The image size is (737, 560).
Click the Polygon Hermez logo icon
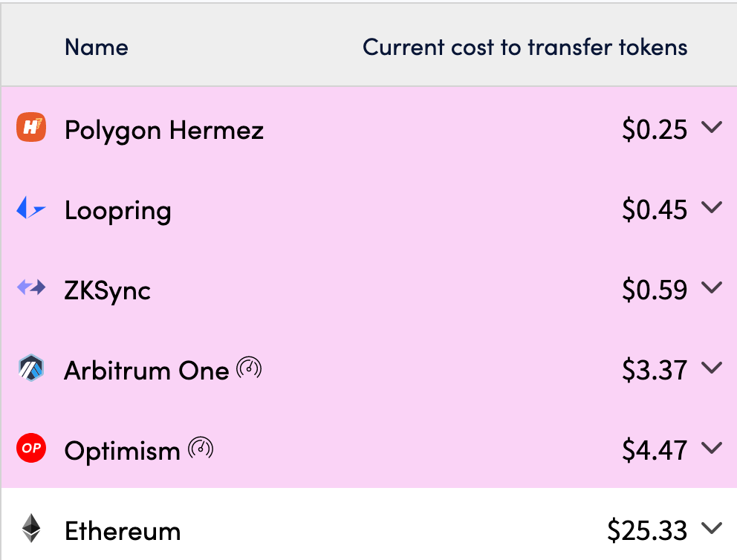[x=31, y=130]
